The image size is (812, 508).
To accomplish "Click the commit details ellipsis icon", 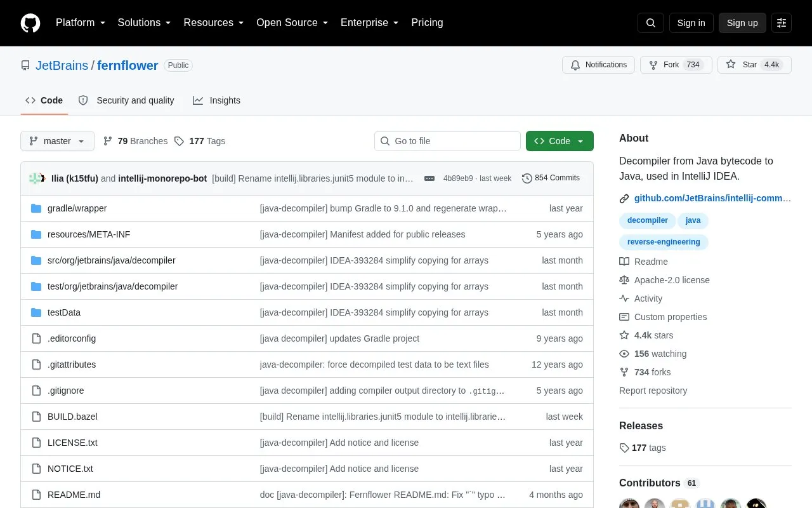I will point(429,178).
